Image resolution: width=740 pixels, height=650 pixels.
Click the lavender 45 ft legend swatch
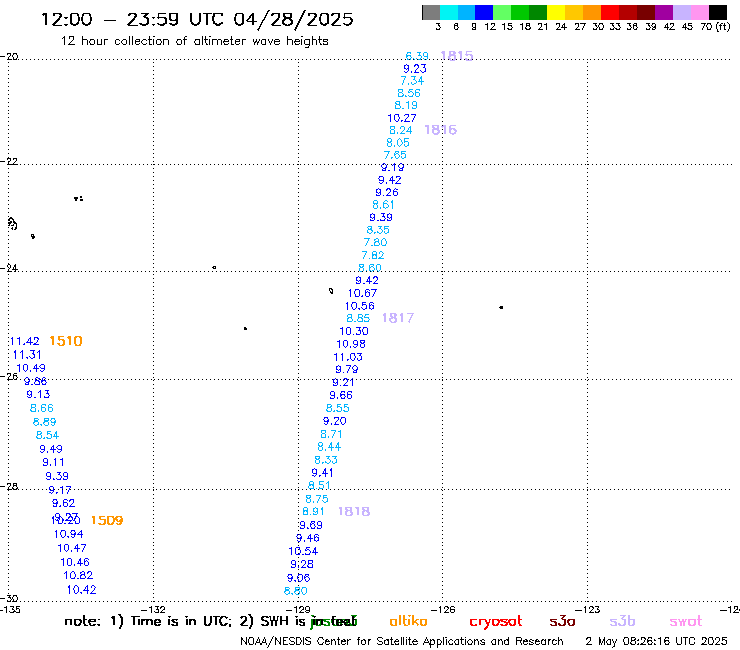[x=682, y=12]
